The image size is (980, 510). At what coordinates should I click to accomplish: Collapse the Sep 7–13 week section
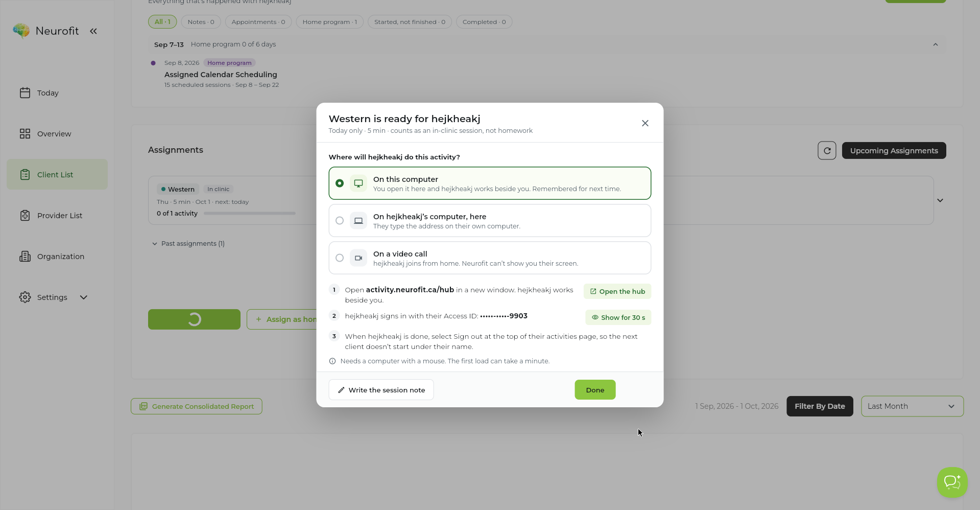[936, 44]
